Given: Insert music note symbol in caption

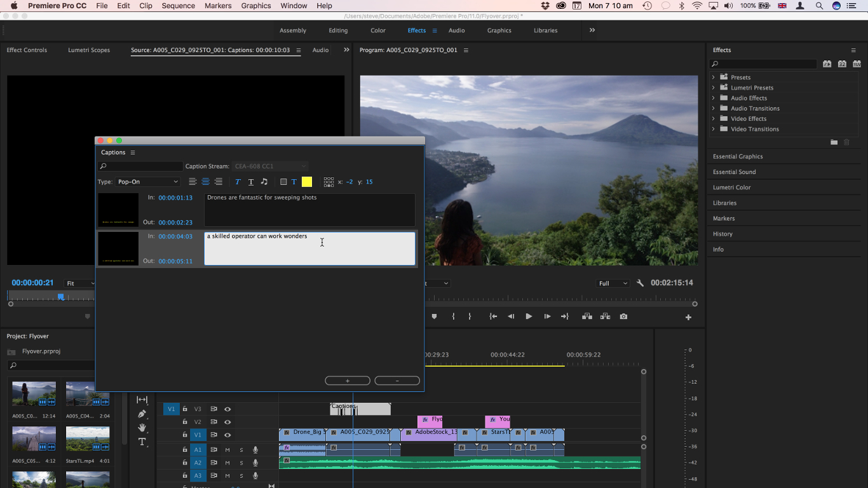Looking at the screenshot, I should point(264,182).
